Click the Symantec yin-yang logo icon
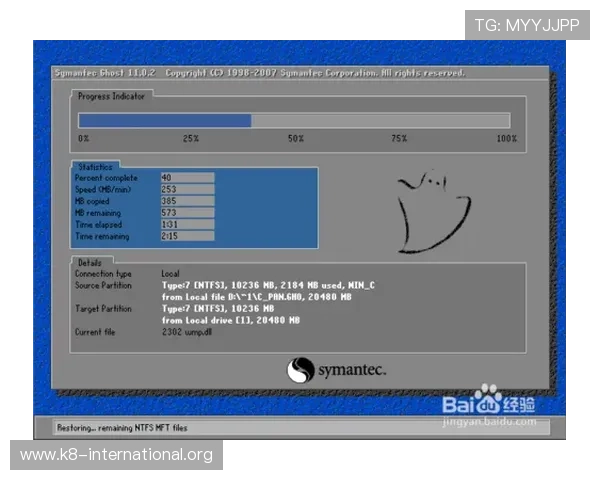600x480 pixels. tap(300, 370)
